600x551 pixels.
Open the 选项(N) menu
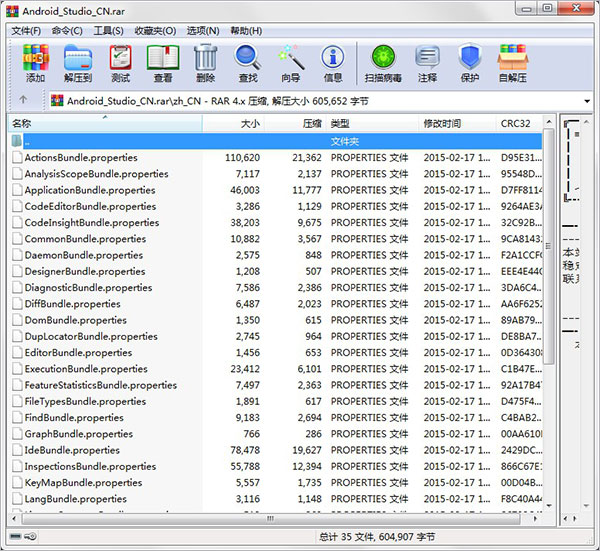(x=203, y=31)
